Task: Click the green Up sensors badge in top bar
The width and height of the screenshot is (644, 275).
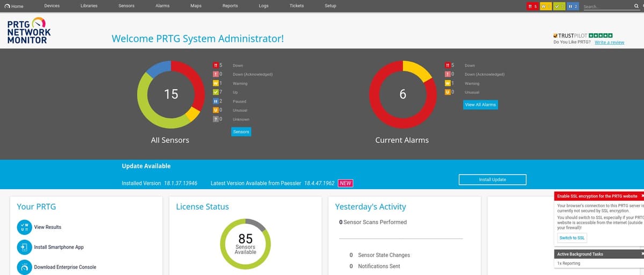Action: pos(559,6)
